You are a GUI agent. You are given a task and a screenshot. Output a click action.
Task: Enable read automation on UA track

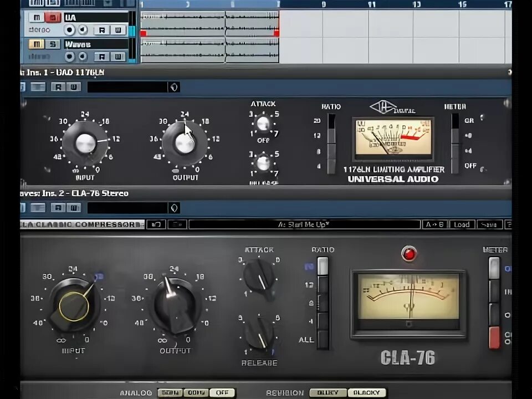click(x=101, y=30)
